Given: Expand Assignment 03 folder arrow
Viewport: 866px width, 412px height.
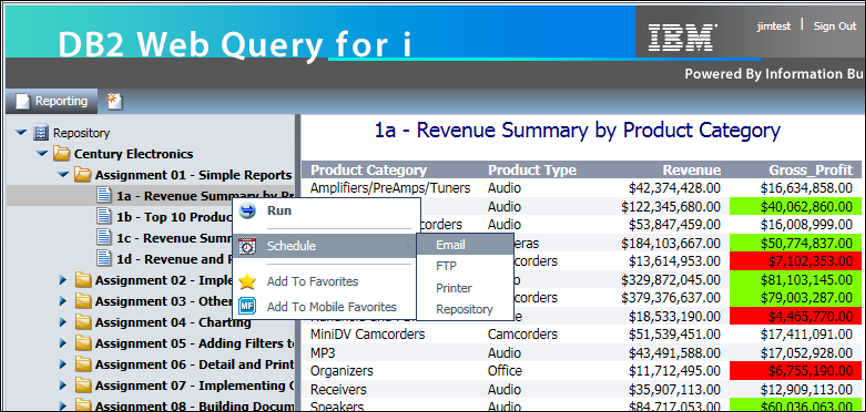Looking at the screenshot, I should [63, 302].
